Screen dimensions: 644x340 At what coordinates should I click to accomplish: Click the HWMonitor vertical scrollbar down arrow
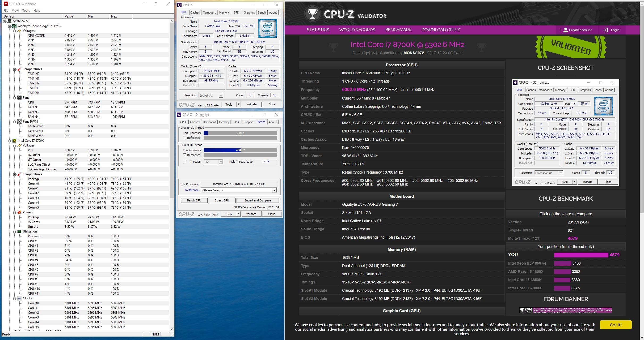[x=171, y=329]
